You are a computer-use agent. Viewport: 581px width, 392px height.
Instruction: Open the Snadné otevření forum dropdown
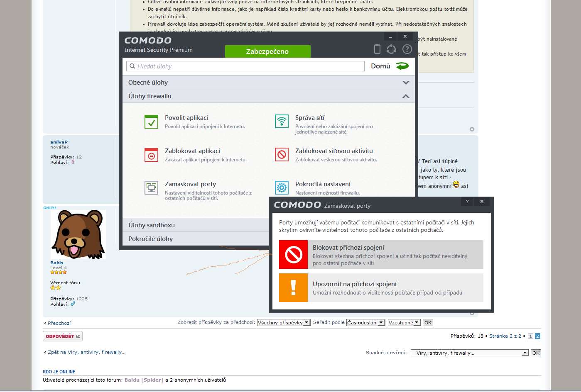(x=469, y=353)
